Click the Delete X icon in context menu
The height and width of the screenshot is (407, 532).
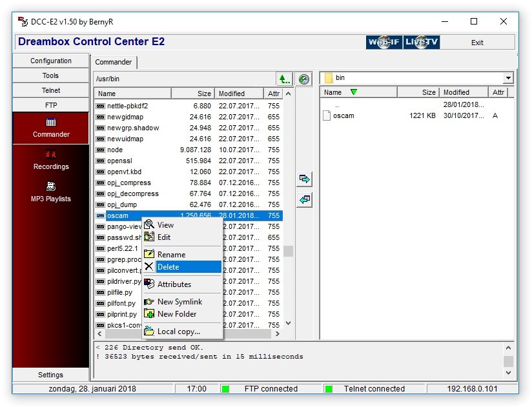coord(149,266)
